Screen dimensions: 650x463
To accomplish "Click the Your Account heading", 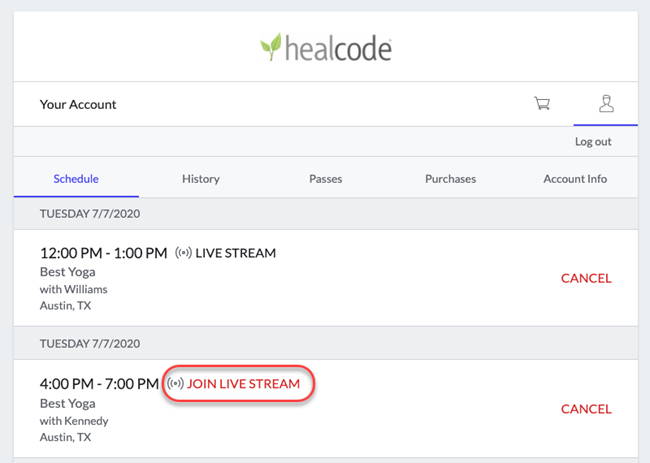I will (78, 104).
